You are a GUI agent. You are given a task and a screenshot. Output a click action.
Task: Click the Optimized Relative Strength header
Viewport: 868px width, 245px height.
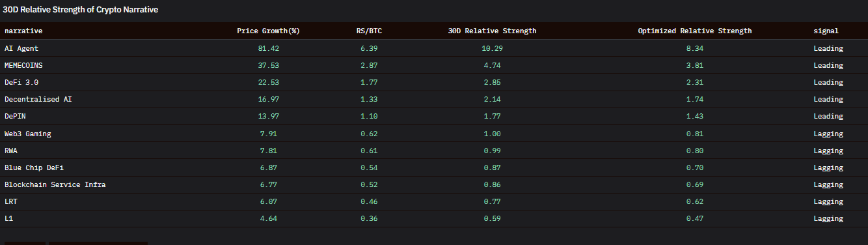pos(695,31)
